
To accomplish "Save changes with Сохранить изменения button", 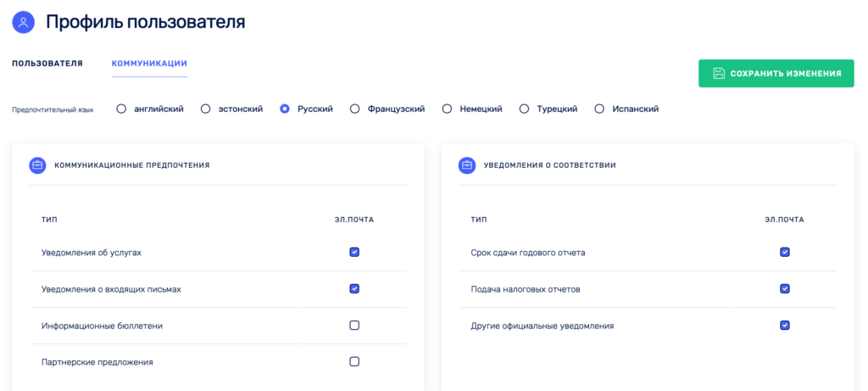I will click(x=776, y=74).
